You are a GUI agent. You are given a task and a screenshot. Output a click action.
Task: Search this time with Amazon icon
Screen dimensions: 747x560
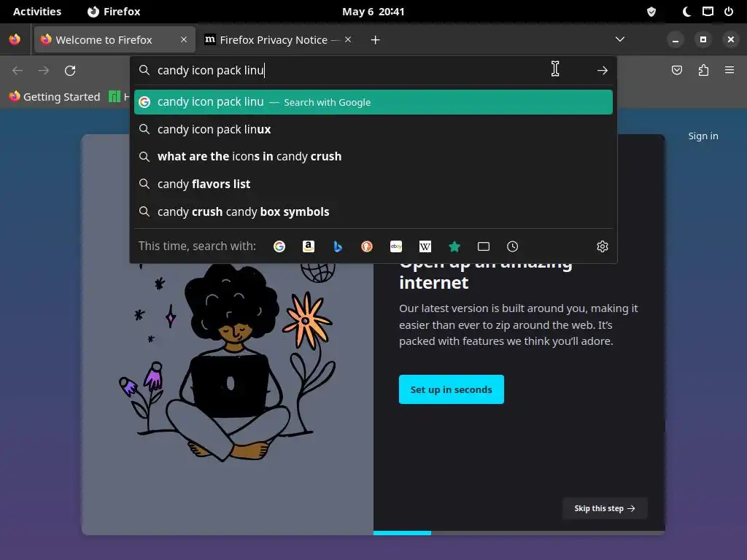point(309,246)
